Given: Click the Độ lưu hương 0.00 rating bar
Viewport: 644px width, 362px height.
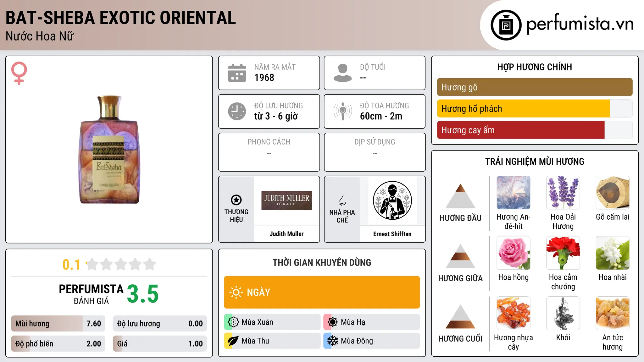Looking at the screenshot, I should [160, 323].
